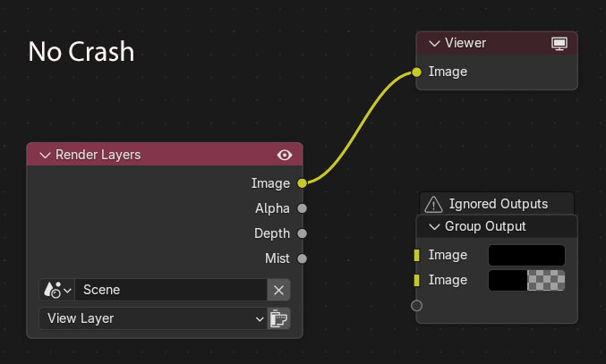Screen dimensions: 606x364
Task: Collapse the Render Layers node chevron
Action: tap(44, 155)
